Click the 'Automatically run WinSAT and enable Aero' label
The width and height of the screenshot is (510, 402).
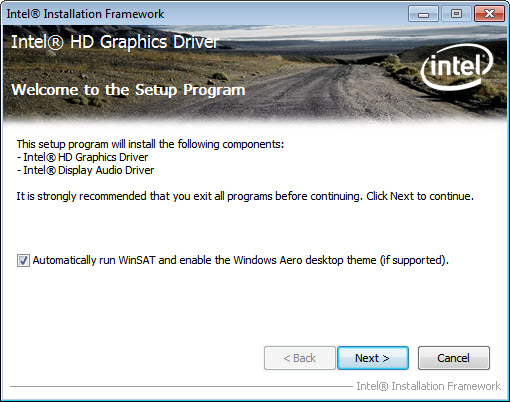click(241, 260)
